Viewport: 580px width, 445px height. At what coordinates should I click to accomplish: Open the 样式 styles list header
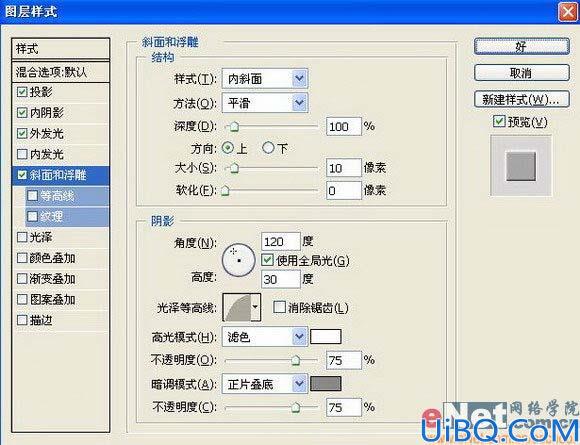click(x=61, y=48)
